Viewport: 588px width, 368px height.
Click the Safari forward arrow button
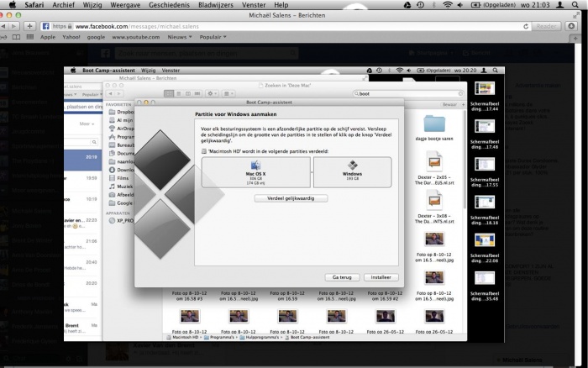point(14,26)
